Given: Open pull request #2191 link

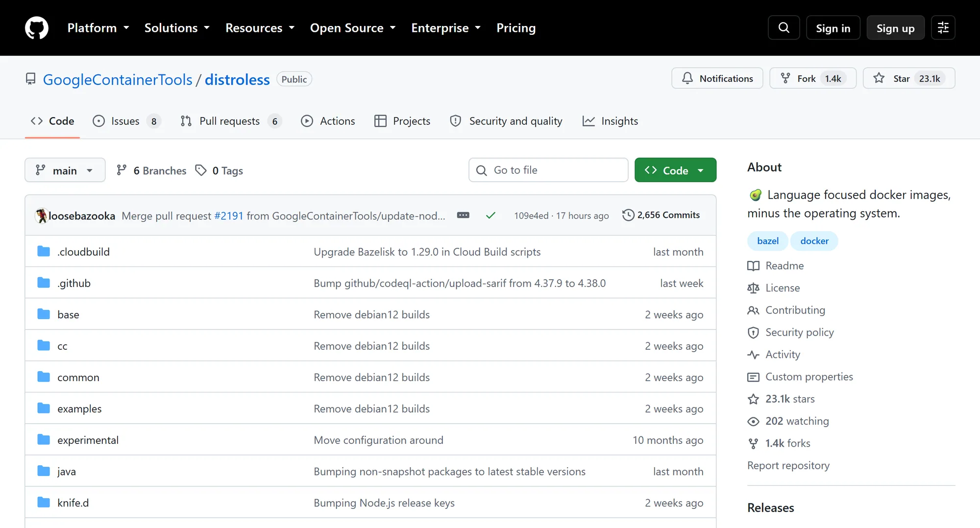Looking at the screenshot, I should point(228,216).
